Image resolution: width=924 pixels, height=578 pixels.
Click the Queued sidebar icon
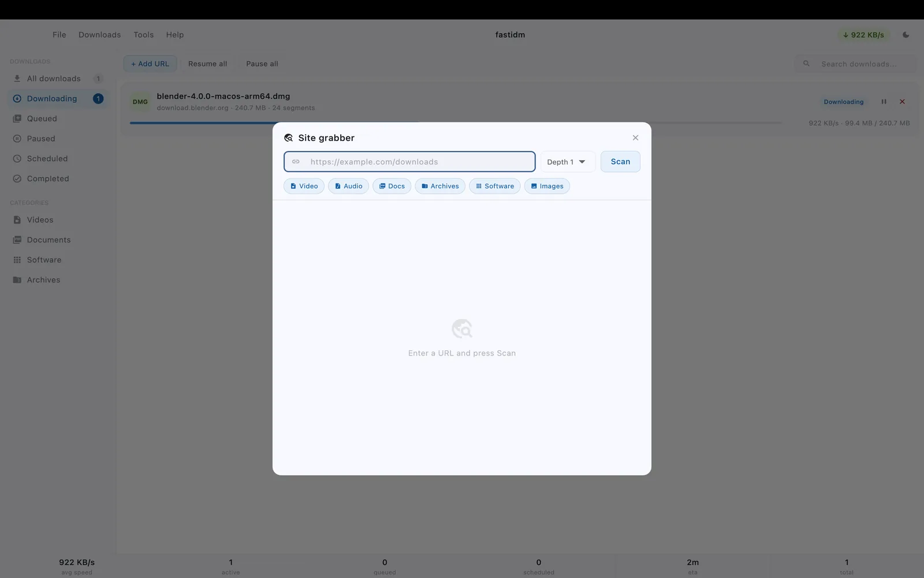pyautogui.click(x=17, y=118)
